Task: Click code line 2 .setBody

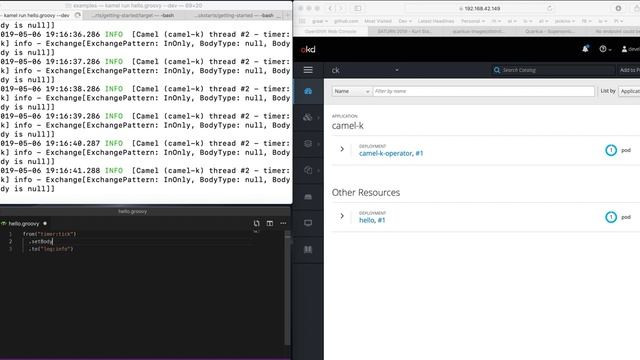Action: click(x=40, y=241)
